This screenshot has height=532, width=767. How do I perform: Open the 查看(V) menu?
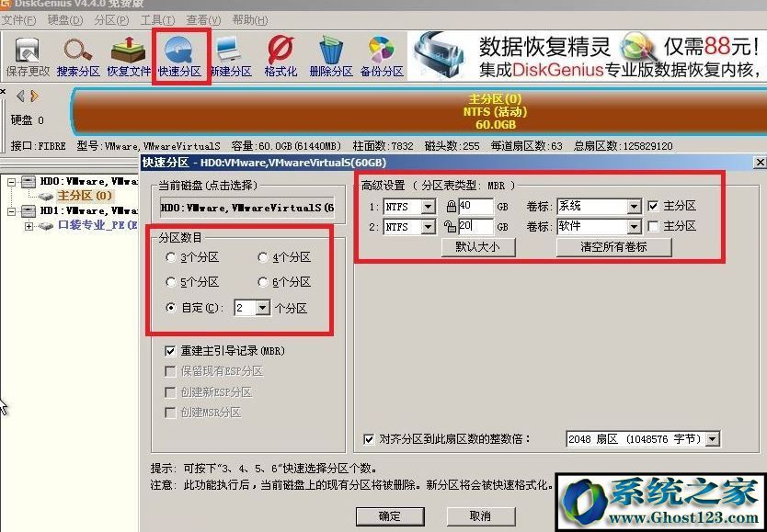click(203, 20)
